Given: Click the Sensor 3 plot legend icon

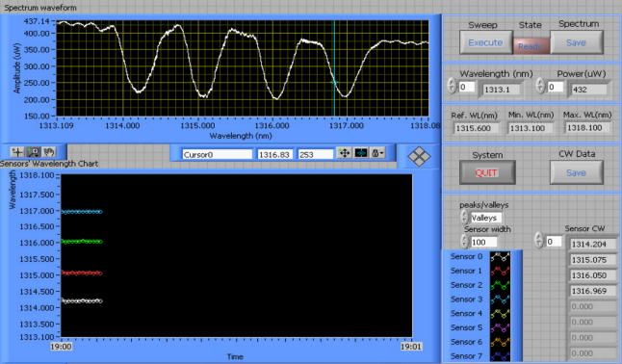Looking at the screenshot, I should pyautogui.click(x=501, y=299).
